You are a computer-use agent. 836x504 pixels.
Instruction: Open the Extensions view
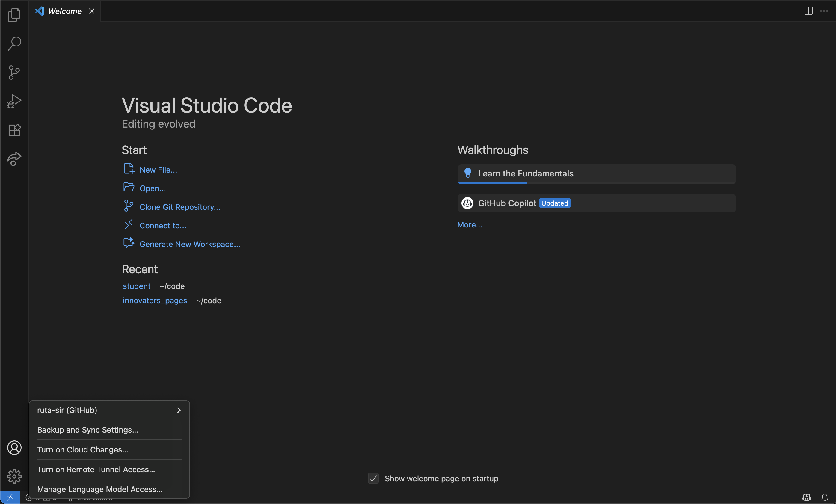click(x=14, y=130)
